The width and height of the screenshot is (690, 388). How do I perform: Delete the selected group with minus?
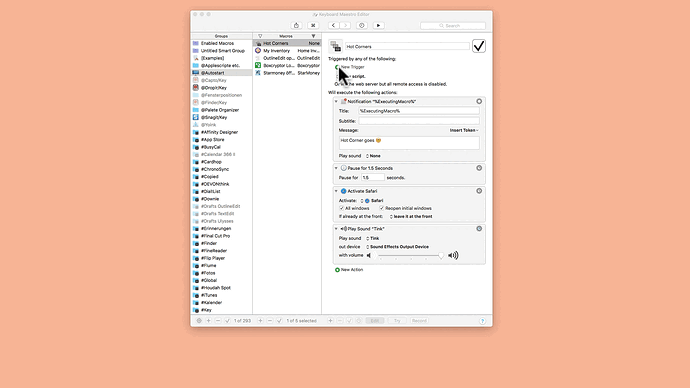(218, 321)
